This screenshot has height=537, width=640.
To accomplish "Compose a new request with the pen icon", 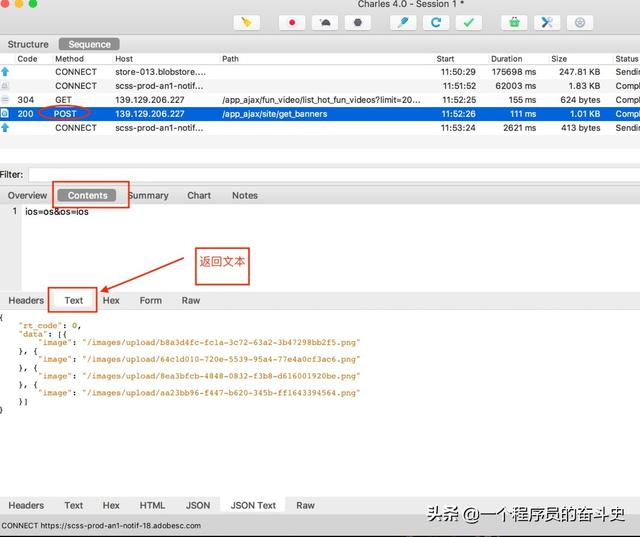I will (x=403, y=22).
